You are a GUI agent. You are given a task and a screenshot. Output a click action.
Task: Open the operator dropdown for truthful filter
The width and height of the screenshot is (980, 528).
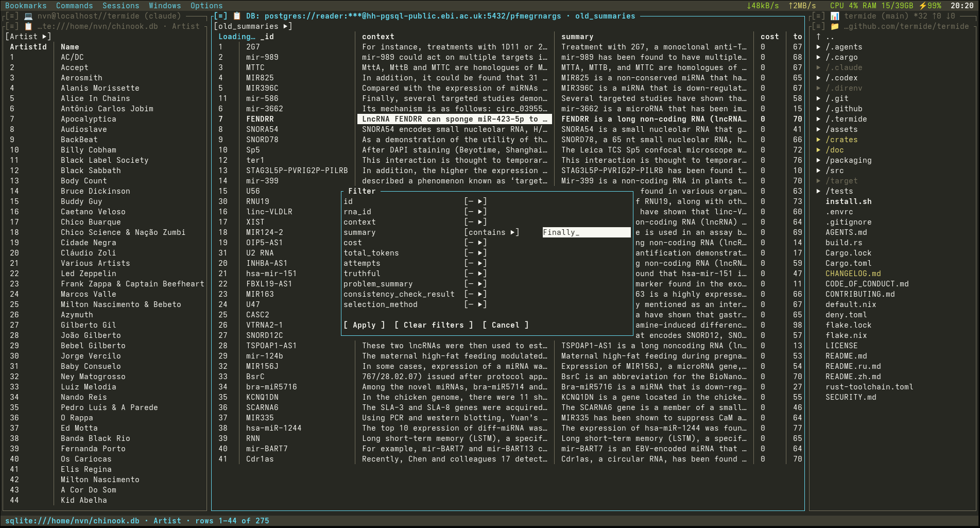[x=475, y=274]
